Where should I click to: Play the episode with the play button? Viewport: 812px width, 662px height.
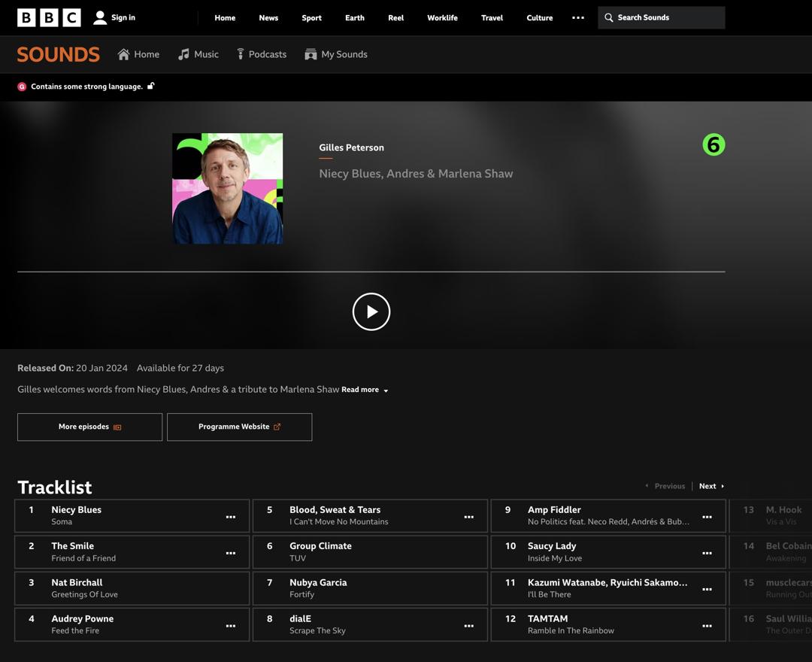[371, 312]
